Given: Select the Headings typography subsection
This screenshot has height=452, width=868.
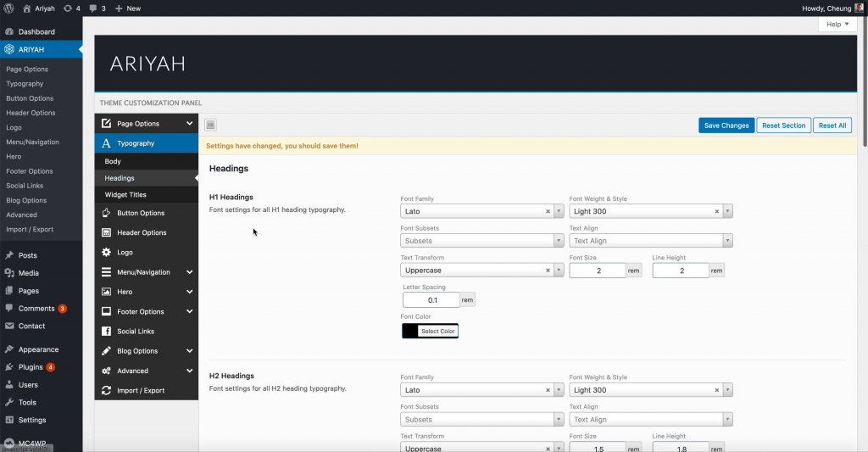Looking at the screenshot, I should (146, 178).
